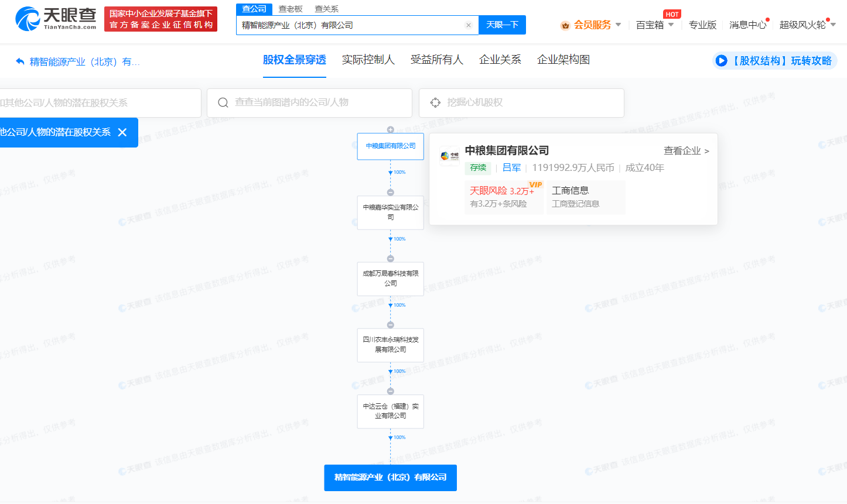Open 消息中心 notifications
Viewport: 847px width, 504px height.
pyautogui.click(x=748, y=25)
